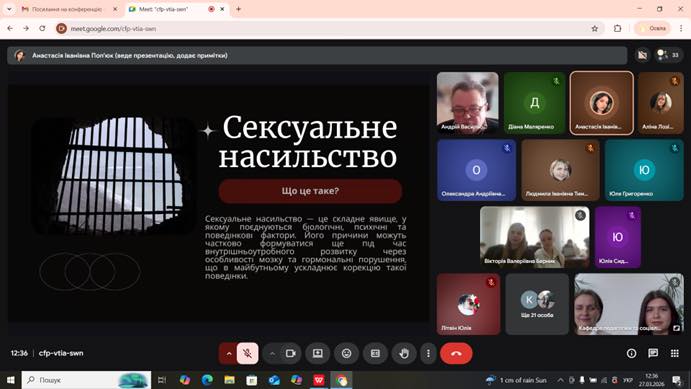Click the presentation slide 'Що це таке?' button
The height and width of the screenshot is (389, 691).
(x=310, y=191)
